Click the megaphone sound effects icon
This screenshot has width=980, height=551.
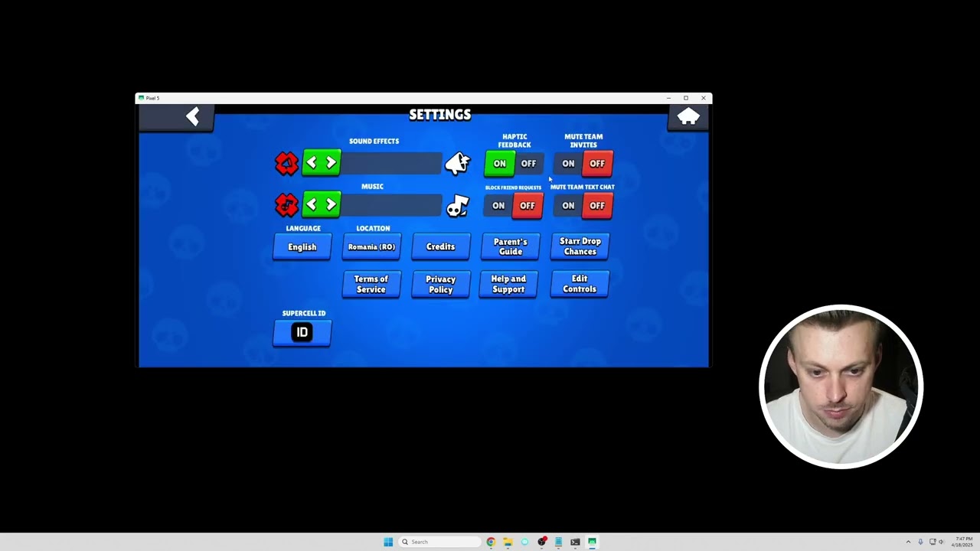pos(457,162)
